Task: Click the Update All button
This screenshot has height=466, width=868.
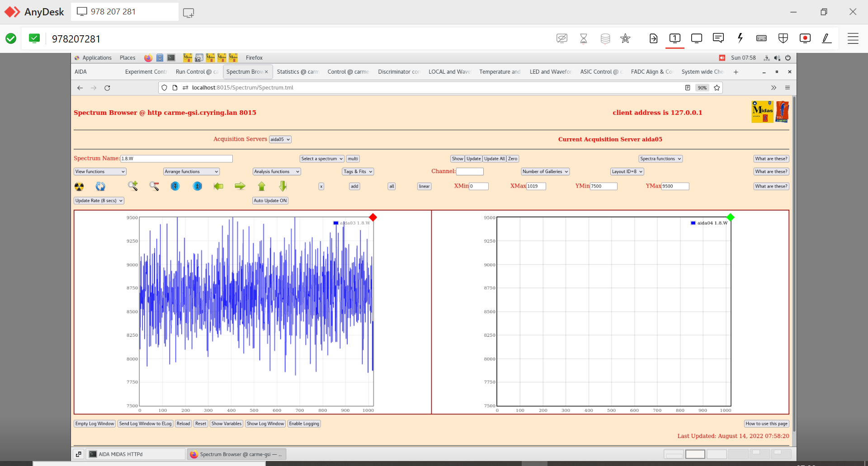Action: click(494, 159)
